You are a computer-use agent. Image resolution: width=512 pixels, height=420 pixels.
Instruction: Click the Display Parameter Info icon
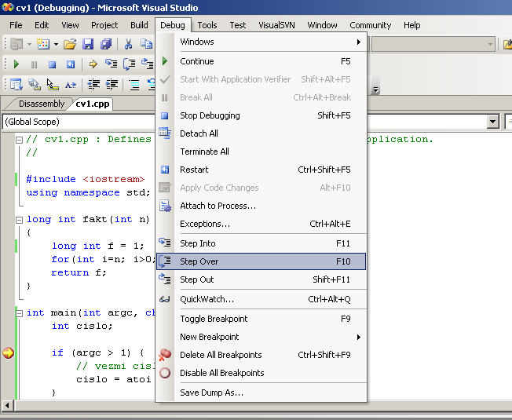click(35, 85)
